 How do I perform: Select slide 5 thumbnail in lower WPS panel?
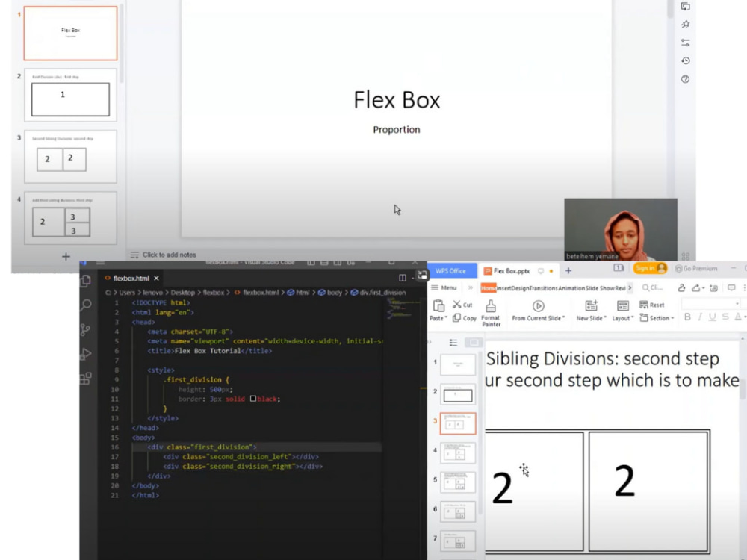pyautogui.click(x=458, y=482)
